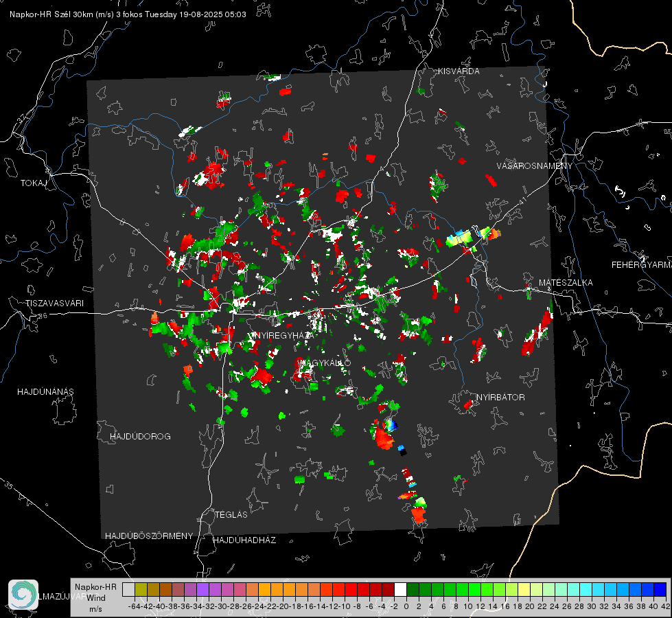Click the yellow-cyan wind echo near road 41

[472, 236]
